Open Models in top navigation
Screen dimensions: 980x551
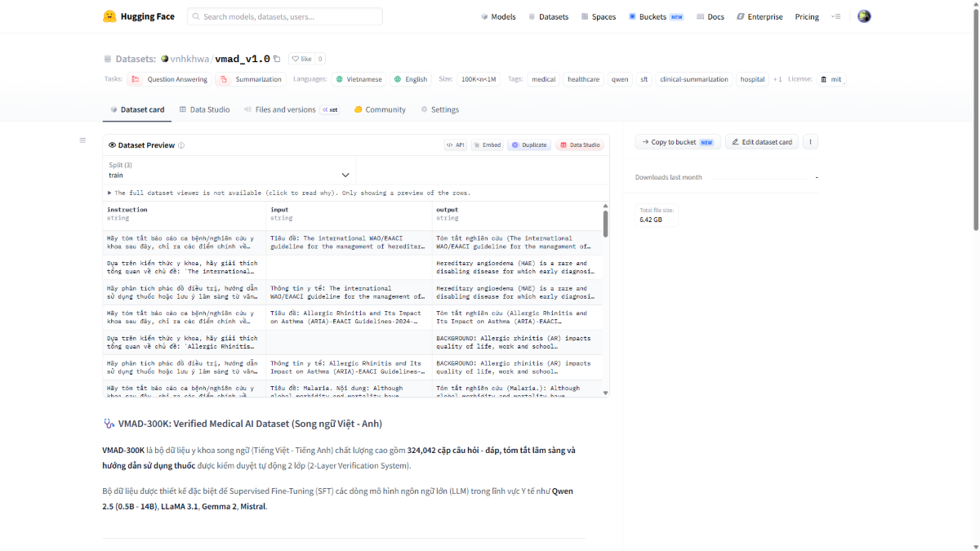point(498,16)
